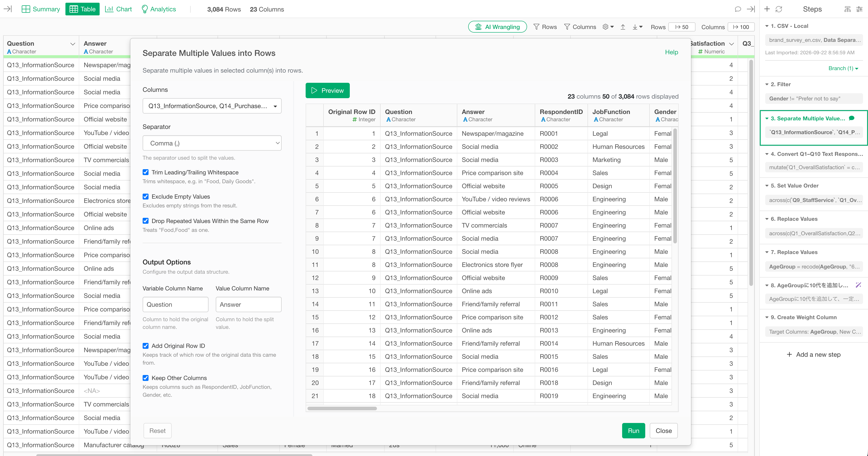Click the preview table horizontal scrollbar
Viewport: 868px width, 456px height.
click(x=342, y=408)
